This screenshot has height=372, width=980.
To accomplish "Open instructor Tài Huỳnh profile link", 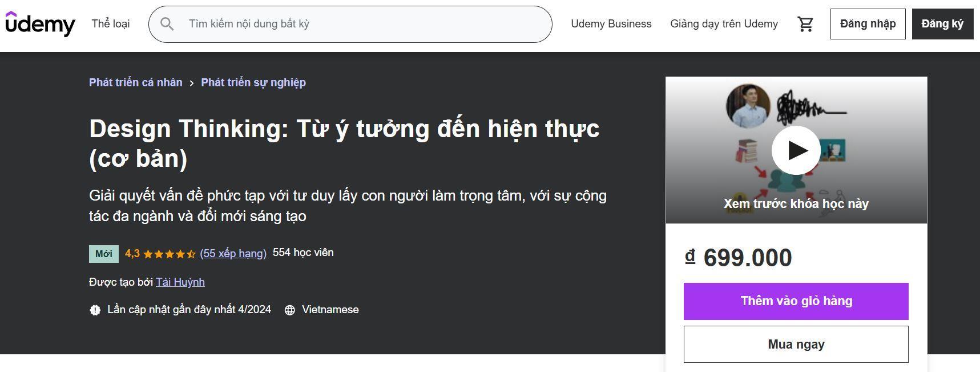I will [x=180, y=282].
